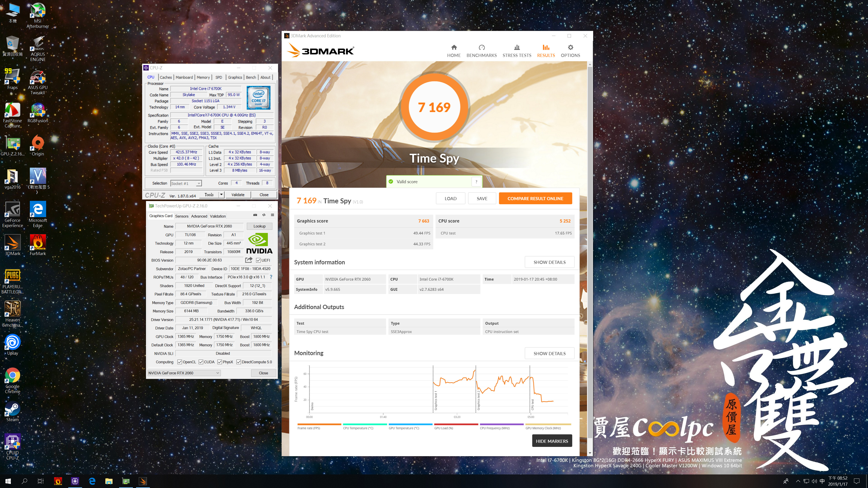The width and height of the screenshot is (868, 488).
Task: Open the AORUS ENGINE desktop icon
Action: pos(38,49)
